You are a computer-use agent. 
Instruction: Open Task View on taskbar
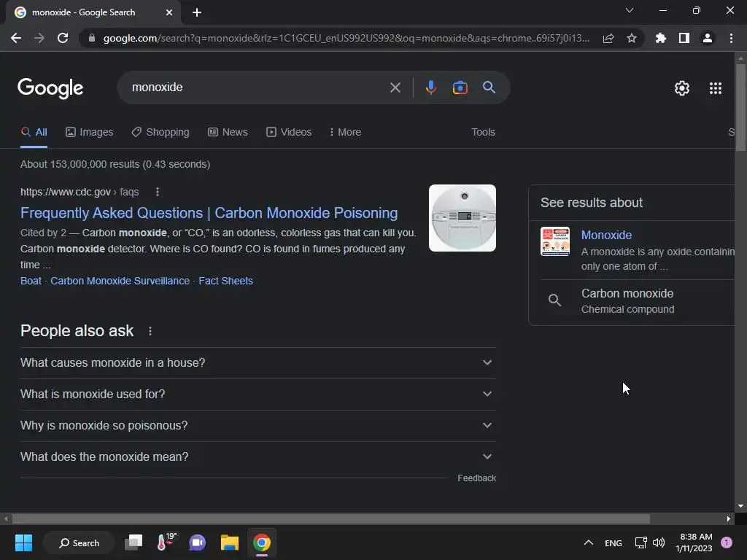point(134,542)
